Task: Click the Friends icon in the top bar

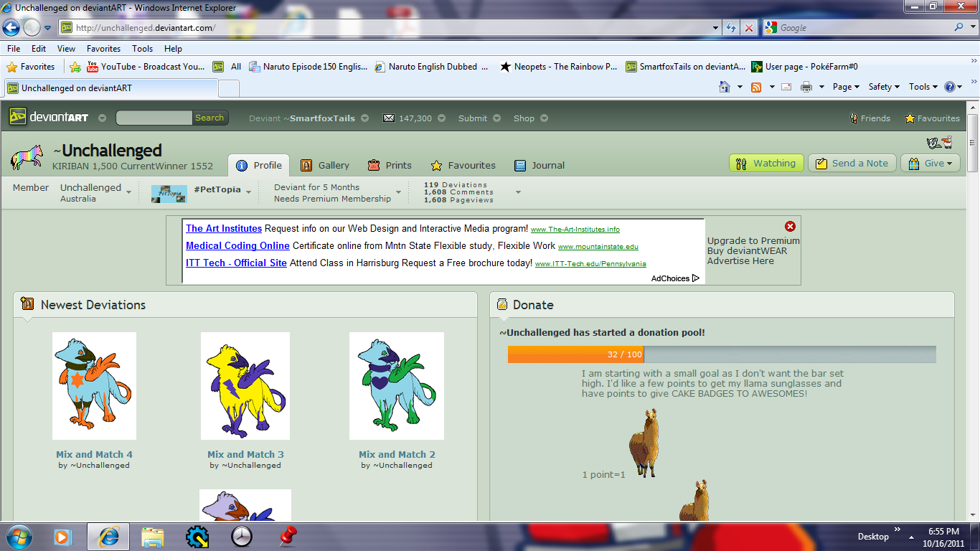Action: [854, 118]
